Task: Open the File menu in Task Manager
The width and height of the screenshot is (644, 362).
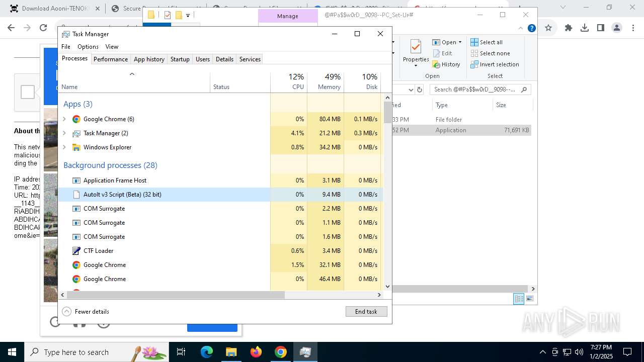Action: 66,47
